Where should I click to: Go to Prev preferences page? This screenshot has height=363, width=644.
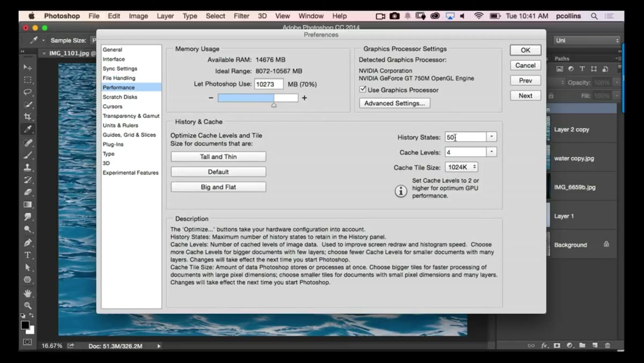(x=525, y=81)
